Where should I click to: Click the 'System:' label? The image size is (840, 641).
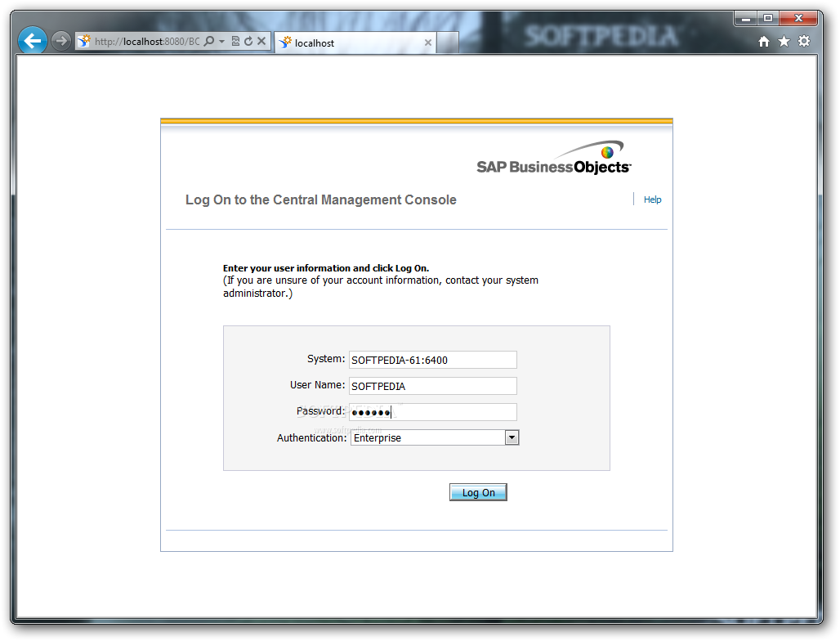point(326,359)
